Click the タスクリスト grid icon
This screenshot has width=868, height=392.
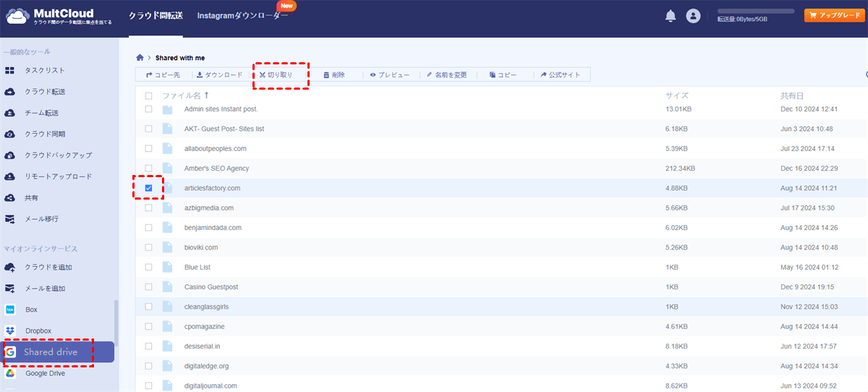click(x=10, y=70)
